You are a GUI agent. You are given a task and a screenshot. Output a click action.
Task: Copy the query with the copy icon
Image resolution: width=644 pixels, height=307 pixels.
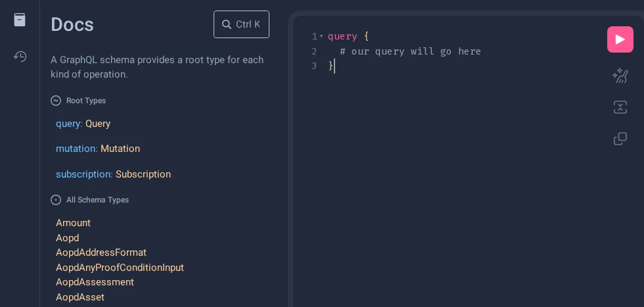pyautogui.click(x=620, y=139)
